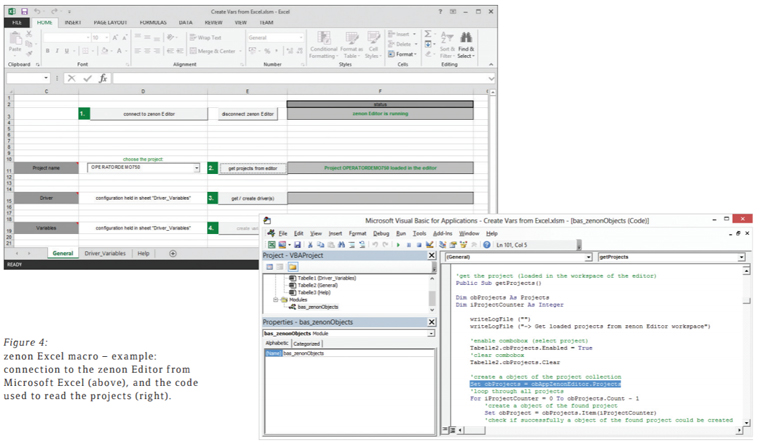This screenshot has height=445, width=760.
Task: Click Toggle Folders icon in Project pane
Action: [293, 267]
